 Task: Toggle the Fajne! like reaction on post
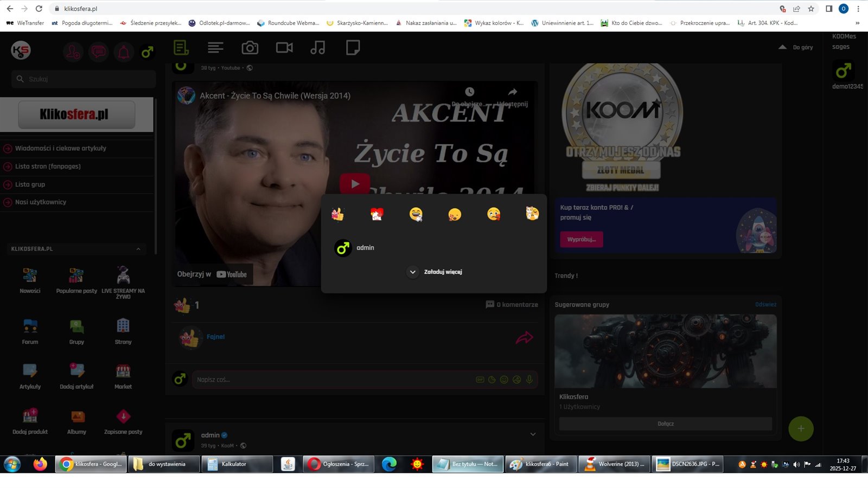click(215, 337)
